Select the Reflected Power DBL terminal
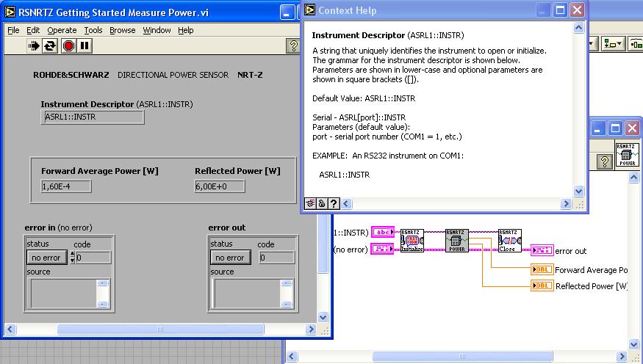Screen dimensions: 643x364 [542, 285]
